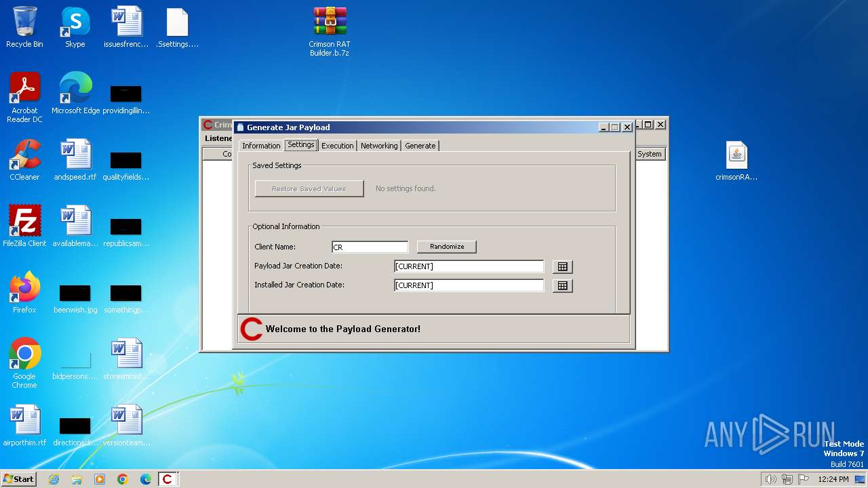868x488 pixels.
Task: Click the Randomize client name button
Action: [447, 247]
